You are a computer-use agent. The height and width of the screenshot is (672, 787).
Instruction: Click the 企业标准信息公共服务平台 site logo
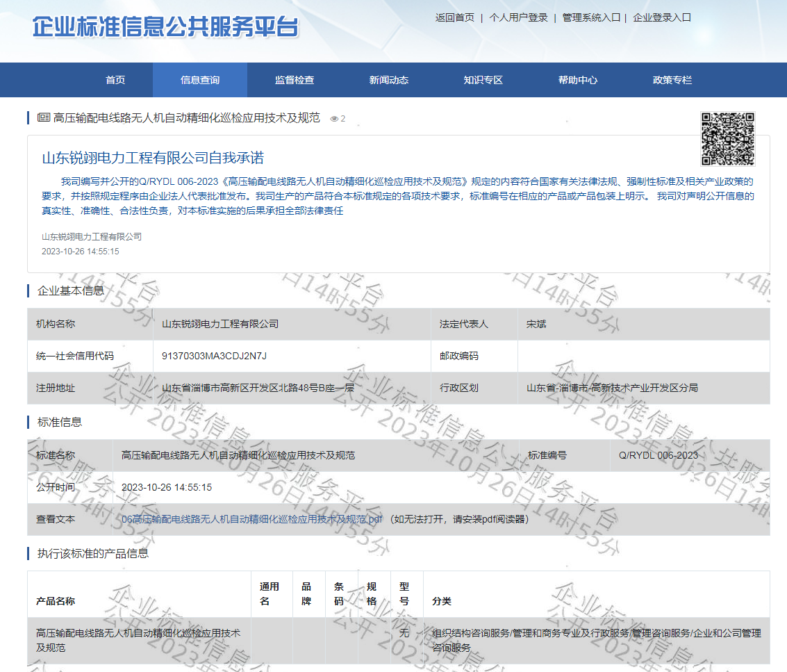165,26
